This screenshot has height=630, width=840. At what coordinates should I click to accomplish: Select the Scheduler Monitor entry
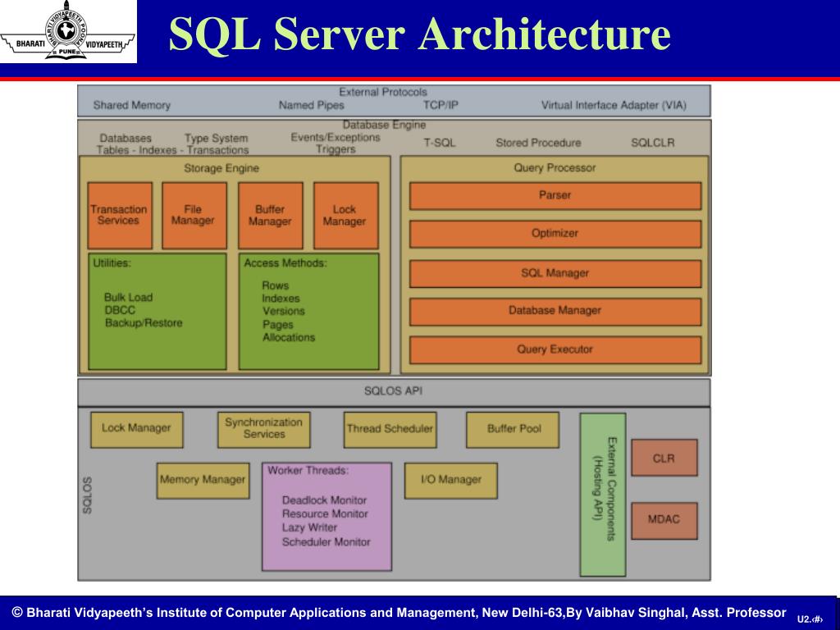(x=326, y=541)
